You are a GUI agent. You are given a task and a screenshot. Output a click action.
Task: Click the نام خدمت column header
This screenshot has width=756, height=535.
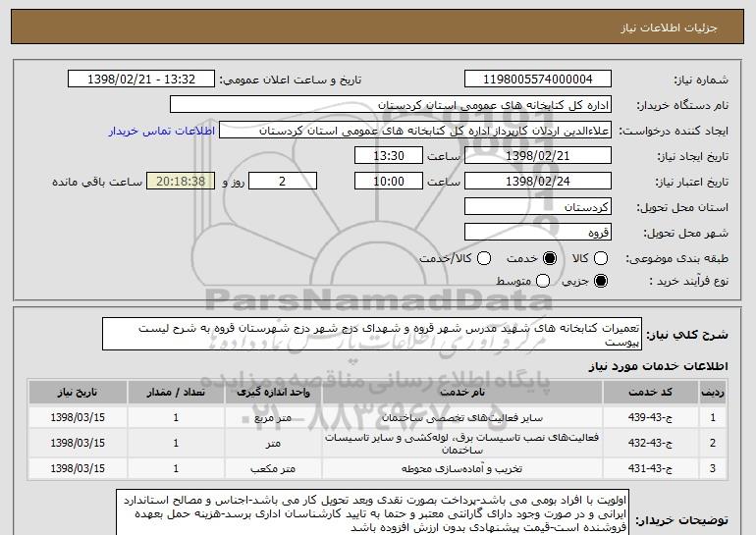pyautogui.click(x=461, y=393)
